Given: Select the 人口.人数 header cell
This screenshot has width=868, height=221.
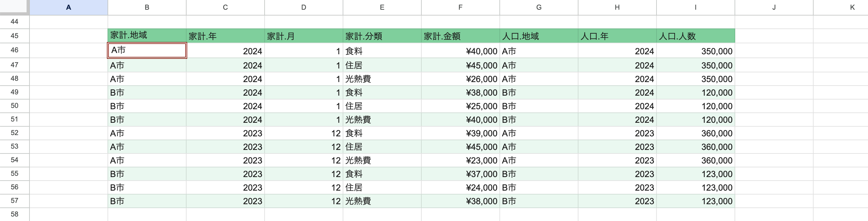Looking at the screenshot, I should pos(695,36).
